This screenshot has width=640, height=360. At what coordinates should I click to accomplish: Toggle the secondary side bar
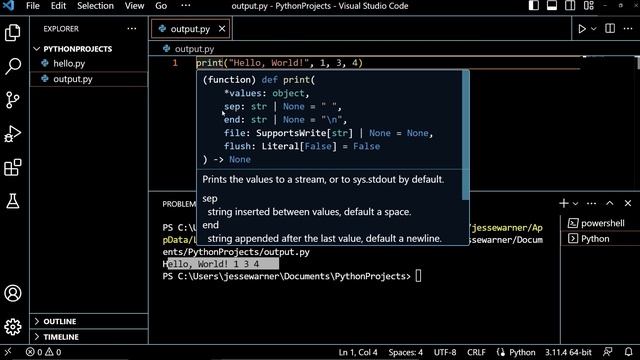coord(570,6)
